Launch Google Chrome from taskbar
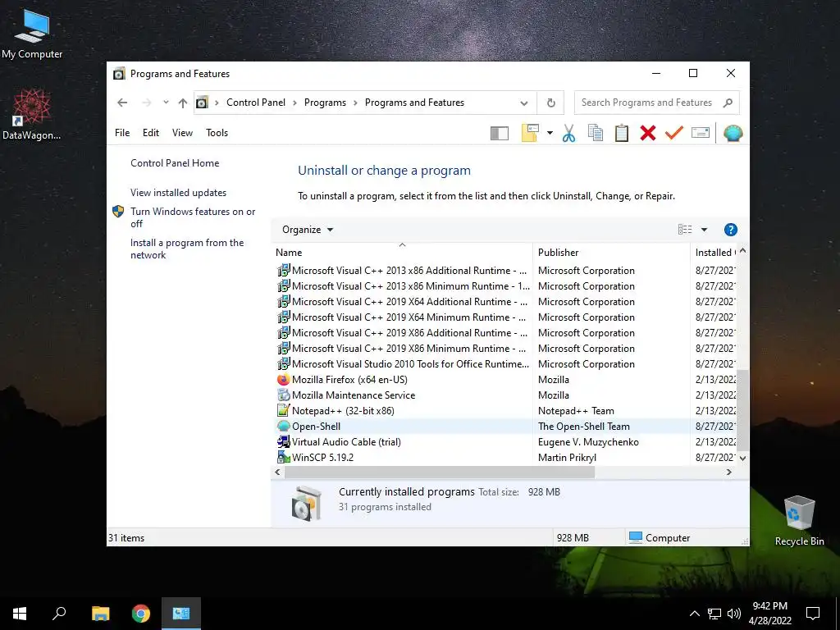The height and width of the screenshot is (630, 840). (x=141, y=614)
